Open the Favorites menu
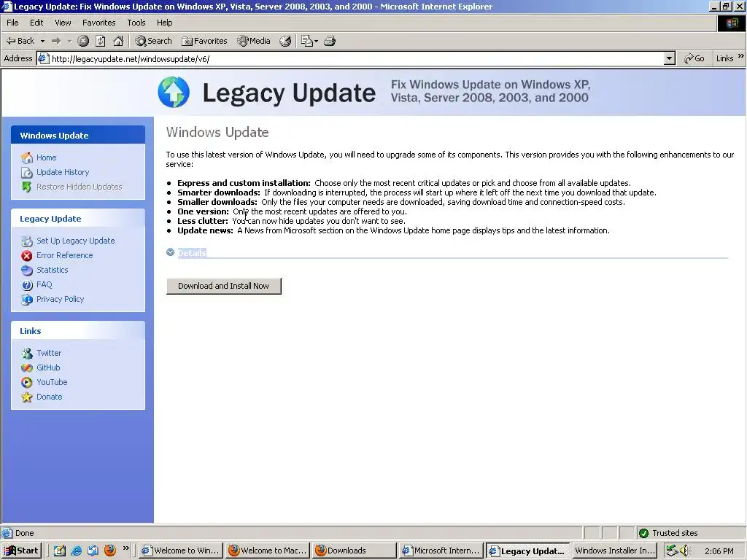 [x=98, y=23]
